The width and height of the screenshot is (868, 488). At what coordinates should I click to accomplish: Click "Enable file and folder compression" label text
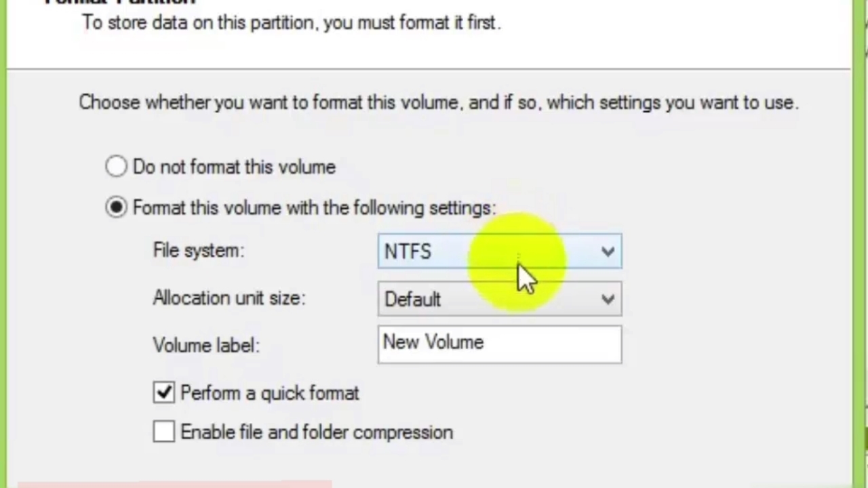point(317,432)
